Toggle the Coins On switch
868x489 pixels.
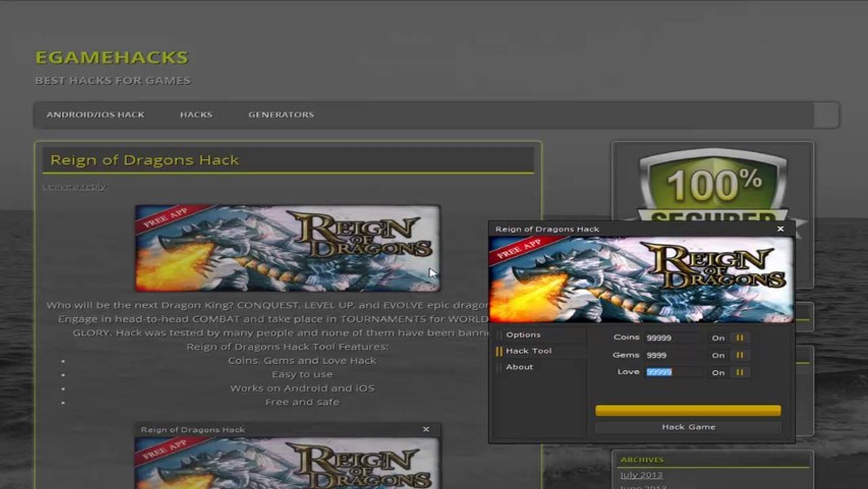tap(740, 338)
